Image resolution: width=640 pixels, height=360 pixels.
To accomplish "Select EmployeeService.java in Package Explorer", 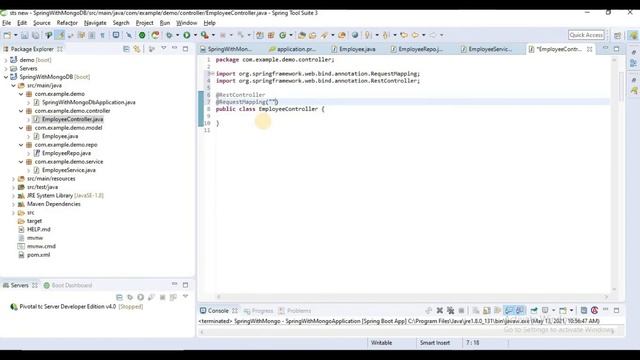I will pos(69,170).
